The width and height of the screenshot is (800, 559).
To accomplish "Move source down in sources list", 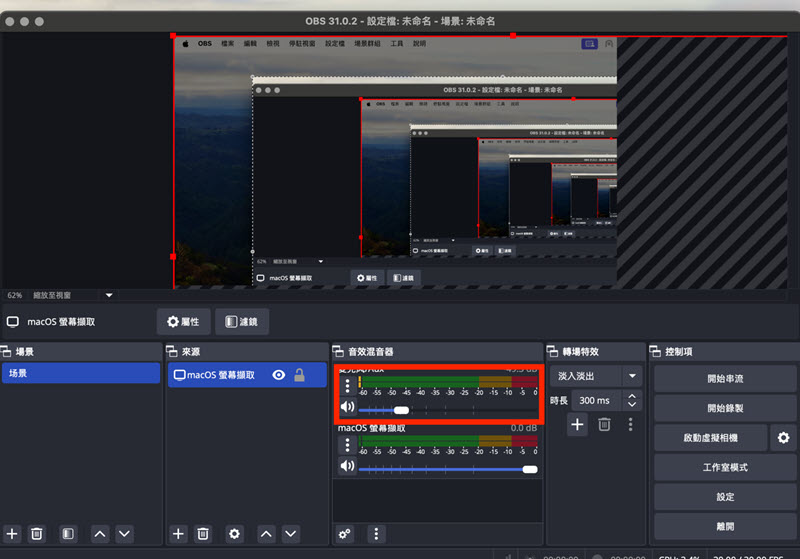I will click(291, 534).
